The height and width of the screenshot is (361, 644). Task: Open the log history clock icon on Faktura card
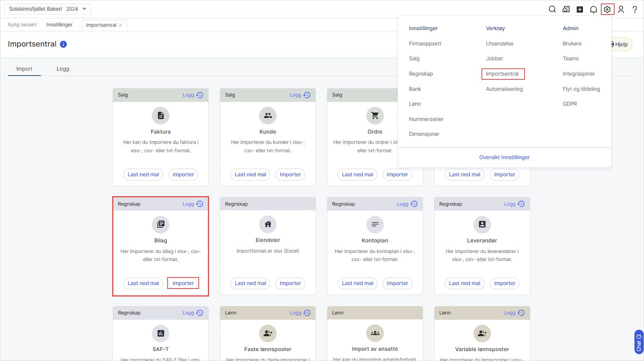(200, 95)
